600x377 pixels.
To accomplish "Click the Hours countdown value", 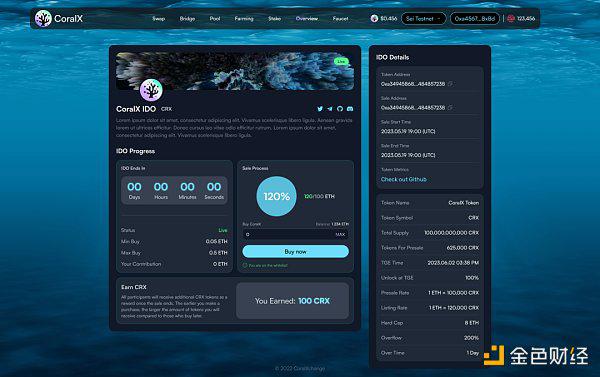I will coord(161,187).
